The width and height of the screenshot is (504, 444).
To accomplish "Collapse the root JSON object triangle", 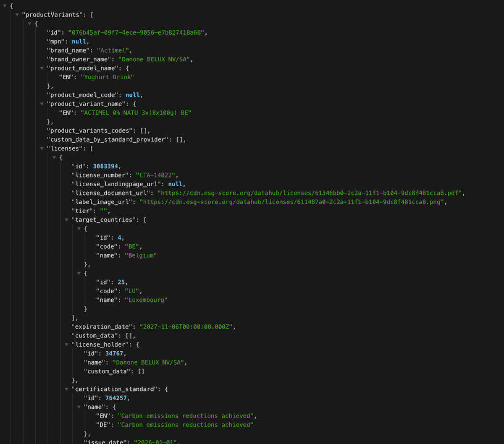I will pyautogui.click(x=5, y=6).
